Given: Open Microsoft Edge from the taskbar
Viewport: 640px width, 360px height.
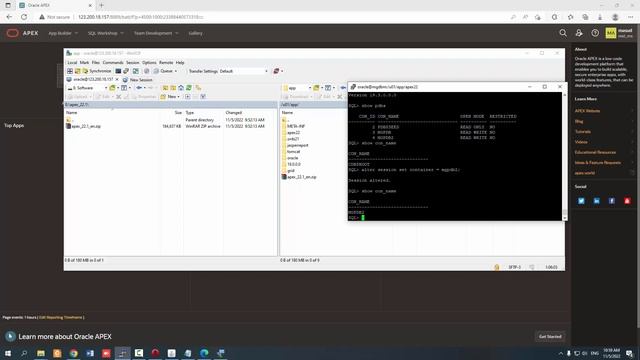Looking at the screenshot, I should 204,353.
